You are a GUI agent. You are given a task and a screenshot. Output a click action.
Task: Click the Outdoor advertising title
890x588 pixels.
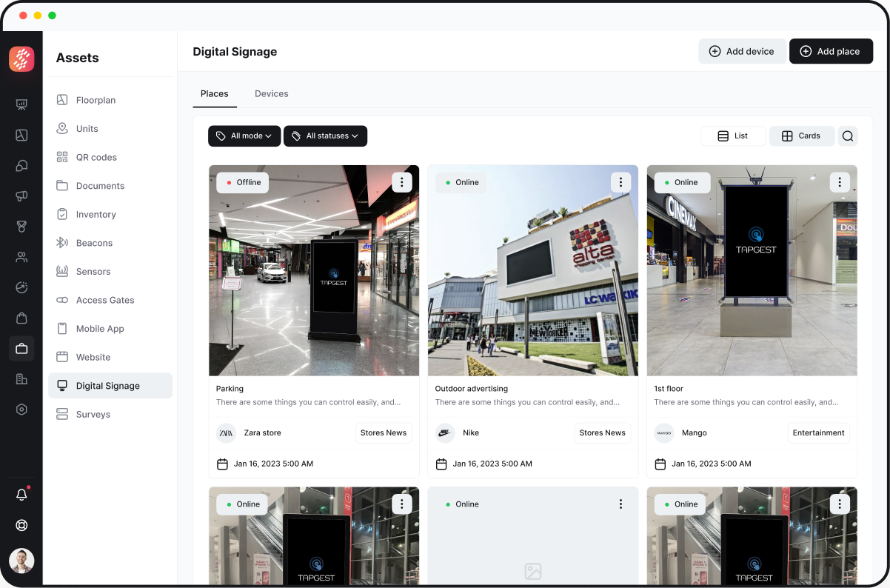(472, 389)
